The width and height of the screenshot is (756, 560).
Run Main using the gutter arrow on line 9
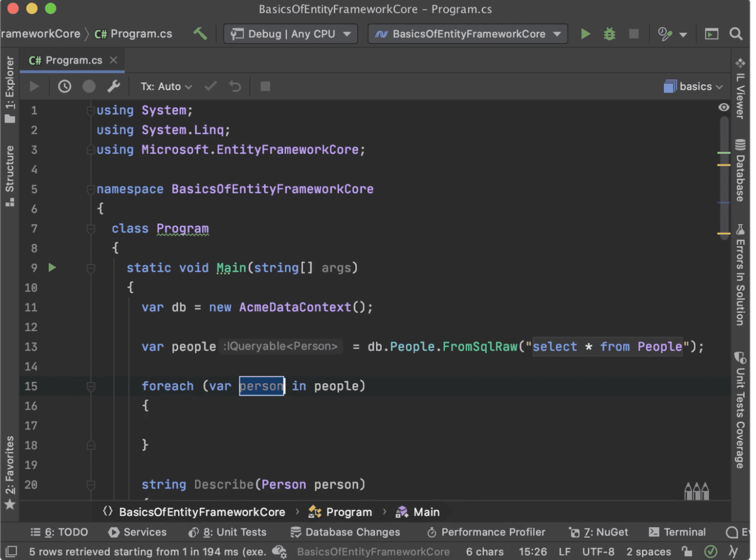pos(52,267)
